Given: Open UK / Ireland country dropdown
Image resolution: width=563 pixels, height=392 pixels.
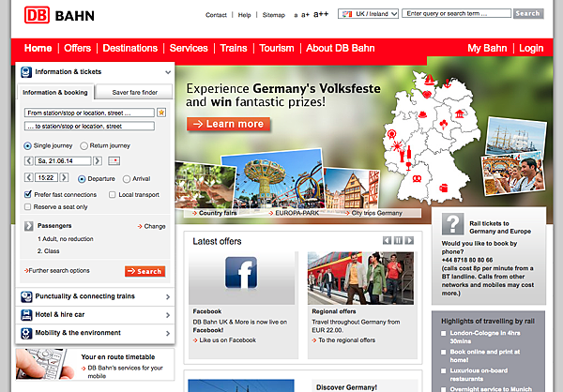Looking at the screenshot, I should (368, 14).
